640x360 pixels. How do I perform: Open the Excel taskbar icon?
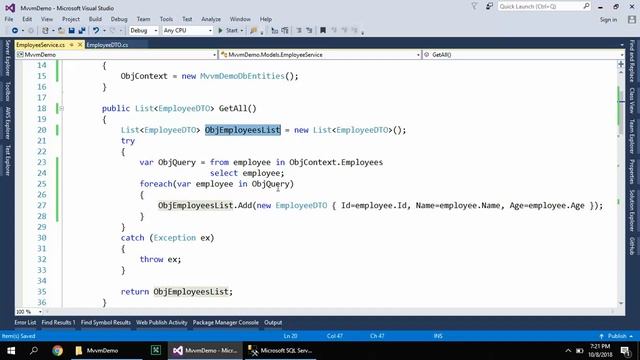tap(156, 351)
